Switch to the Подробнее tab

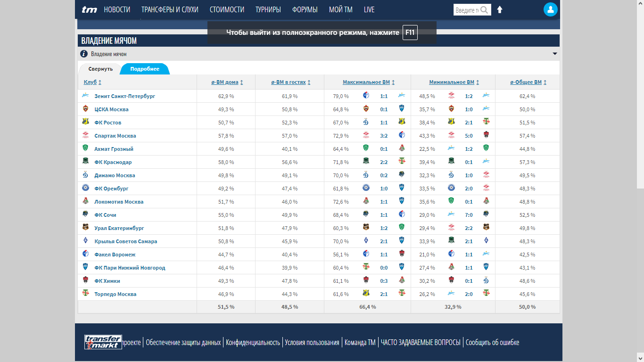[x=145, y=69]
